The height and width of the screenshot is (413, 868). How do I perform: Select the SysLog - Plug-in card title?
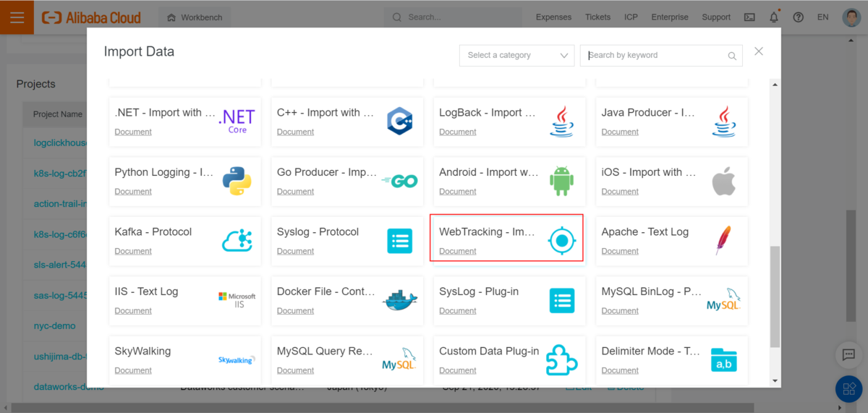pos(479,291)
